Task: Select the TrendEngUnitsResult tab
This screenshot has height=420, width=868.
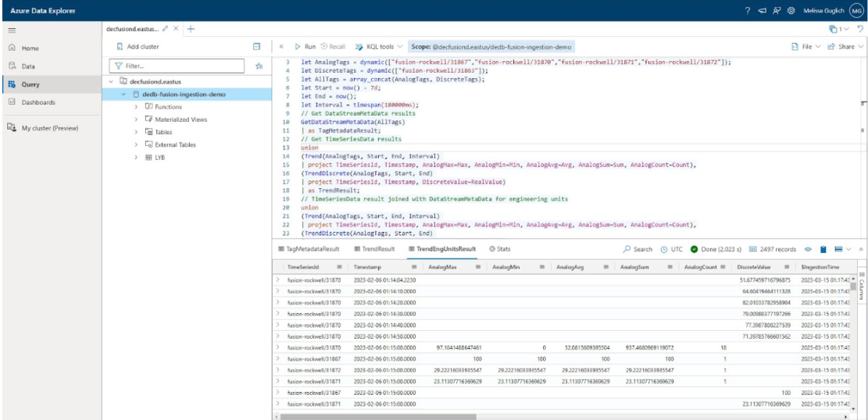Action: (441, 249)
